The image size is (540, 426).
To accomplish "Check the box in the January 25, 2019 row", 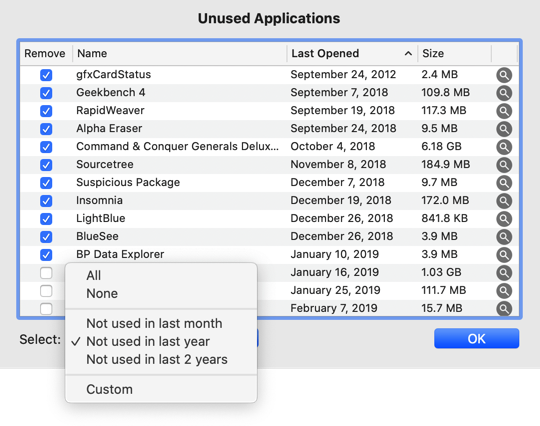I will pos(46,291).
